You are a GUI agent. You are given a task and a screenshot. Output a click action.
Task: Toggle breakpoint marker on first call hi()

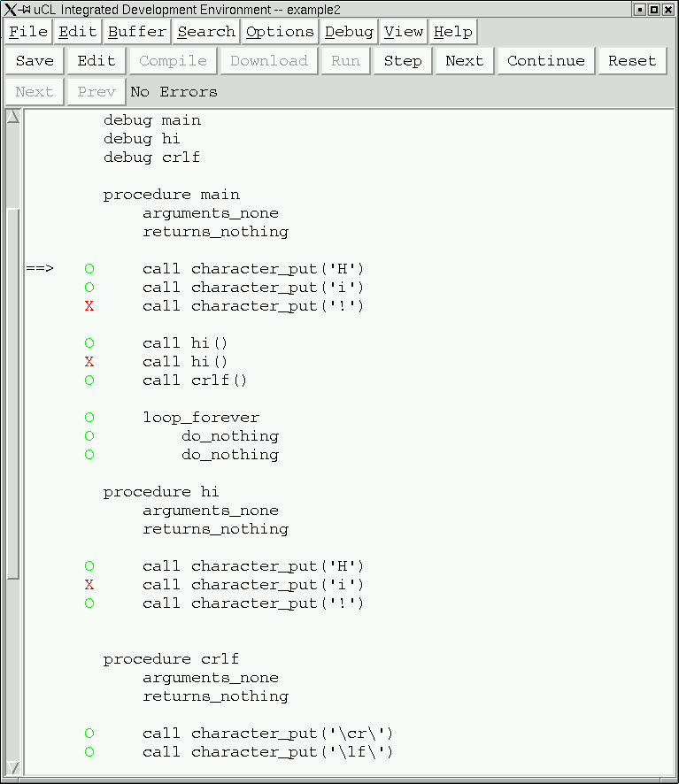click(89, 343)
